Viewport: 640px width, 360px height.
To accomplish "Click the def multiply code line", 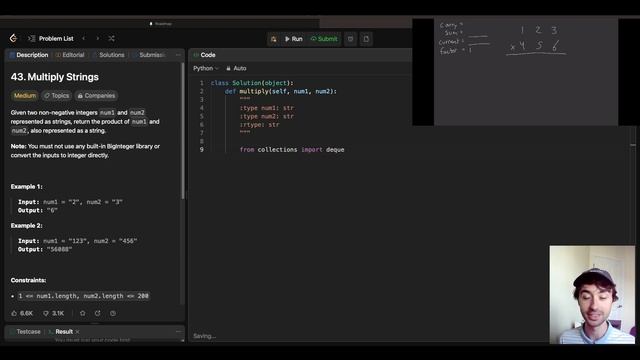I will coord(281,91).
